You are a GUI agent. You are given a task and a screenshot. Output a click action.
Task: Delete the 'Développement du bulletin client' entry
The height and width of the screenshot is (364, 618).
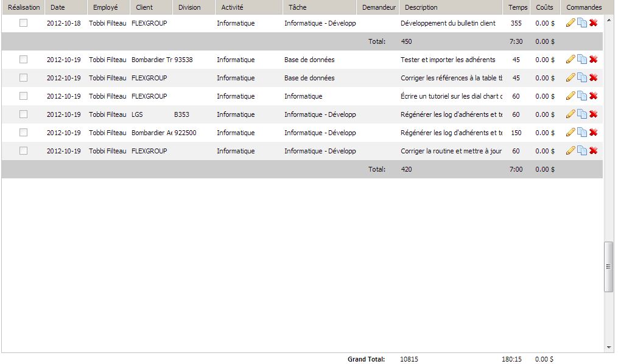[x=593, y=23]
